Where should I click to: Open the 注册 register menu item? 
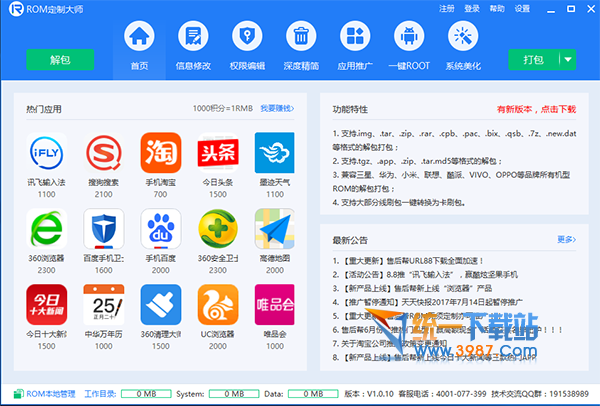click(x=447, y=9)
